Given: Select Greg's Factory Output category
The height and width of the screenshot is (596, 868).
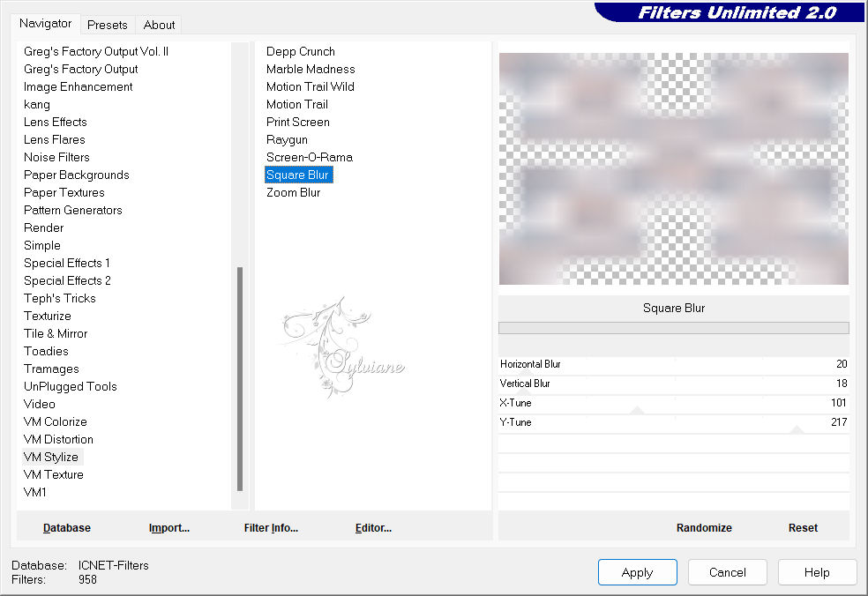Looking at the screenshot, I should click(x=81, y=69).
